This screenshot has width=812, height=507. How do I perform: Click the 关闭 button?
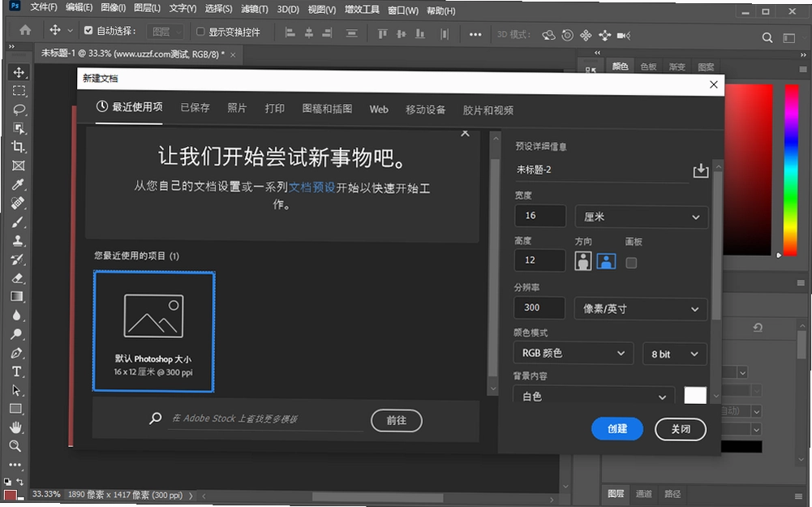tap(681, 429)
